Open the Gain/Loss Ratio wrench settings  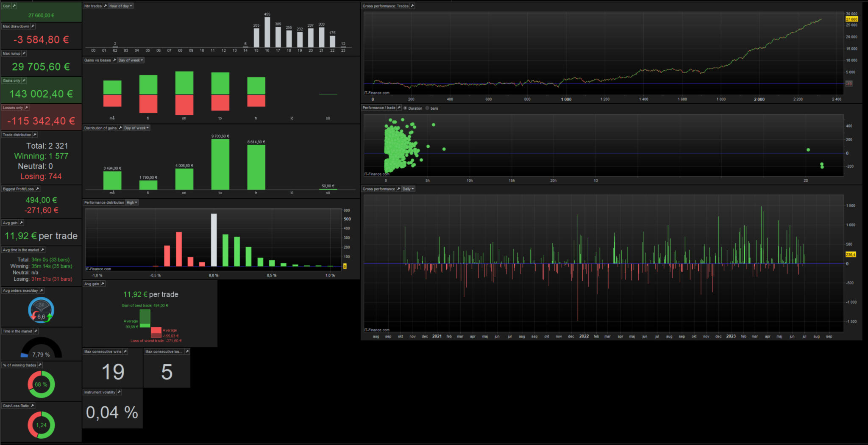coord(32,406)
